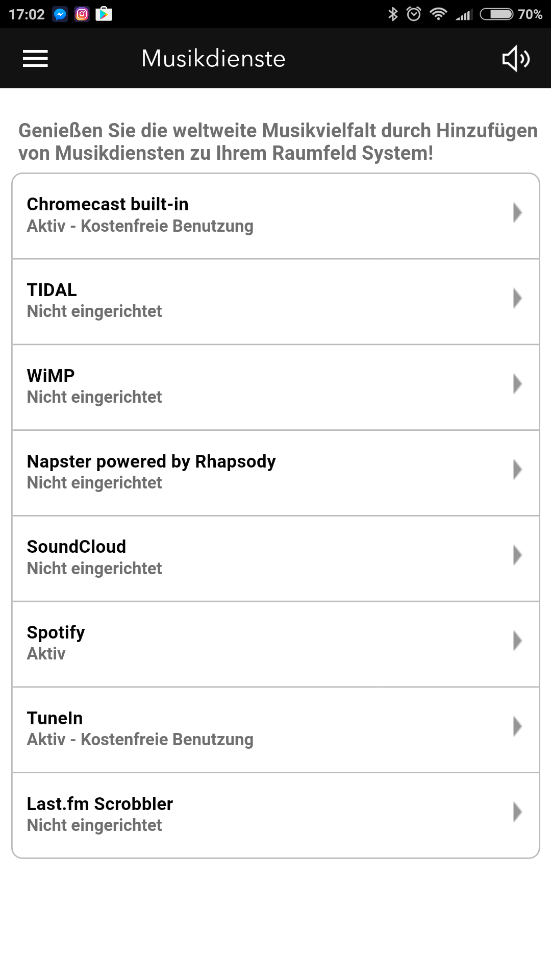Select Napster powered by Rhapsody
The height and width of the screenshot is (980, 551).
[x=275, y=472]
